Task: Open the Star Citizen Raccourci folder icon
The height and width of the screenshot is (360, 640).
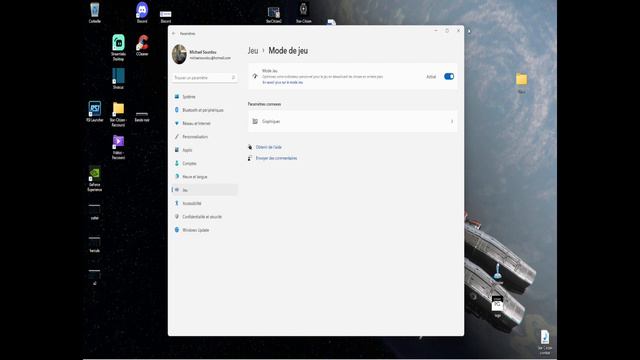Action: (118, 114)
